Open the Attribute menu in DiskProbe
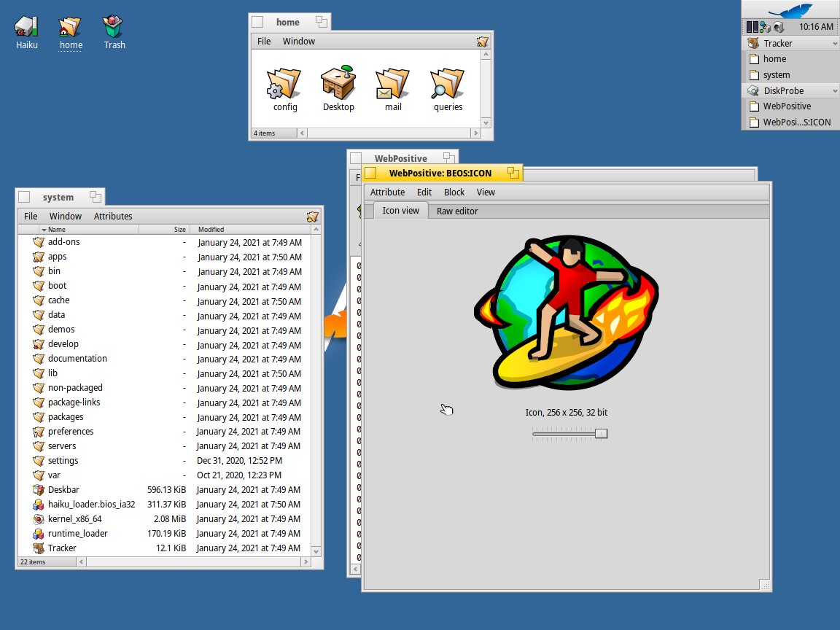 click(387, 192)
